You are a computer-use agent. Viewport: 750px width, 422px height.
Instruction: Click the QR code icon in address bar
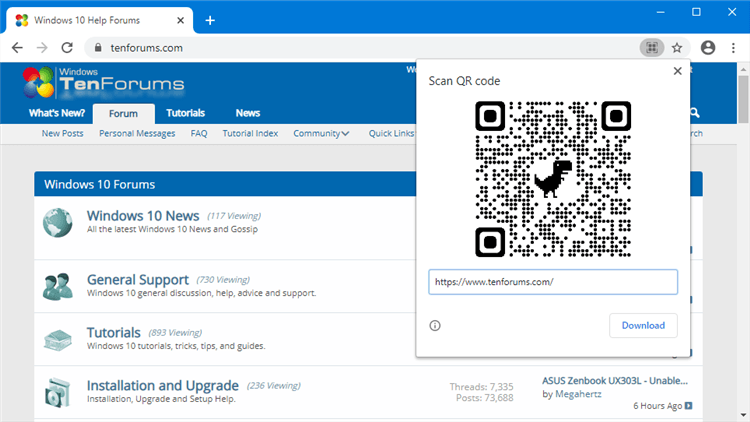click(651, 47)
